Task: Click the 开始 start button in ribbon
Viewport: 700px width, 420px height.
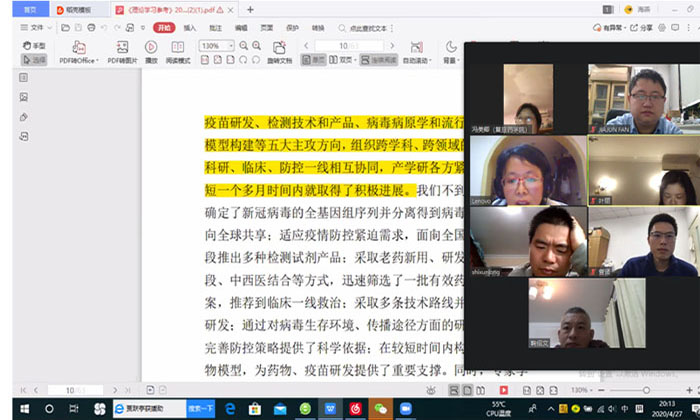Action: click(x=164, y=28)
